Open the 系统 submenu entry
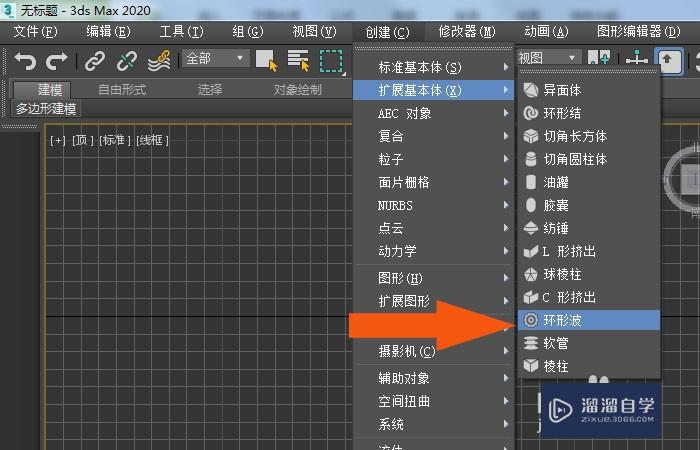This screenshot has width=700, height=450. pyautogui.click(x=433, y=424)
